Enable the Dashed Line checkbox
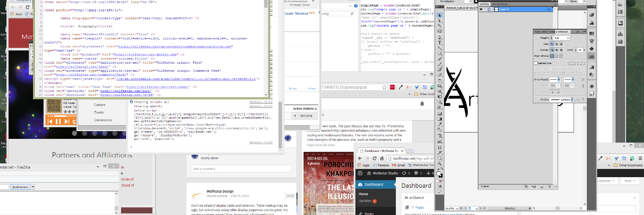 [536, 63]
